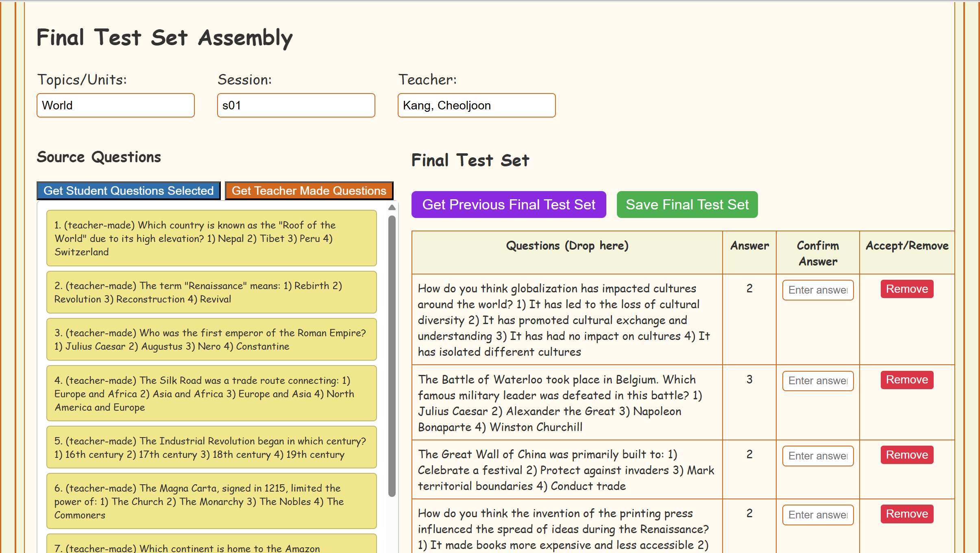Click confirm answer field for Great Wall question
The height and width of the screenshot is (553, 980).
(x=818, y=456)
